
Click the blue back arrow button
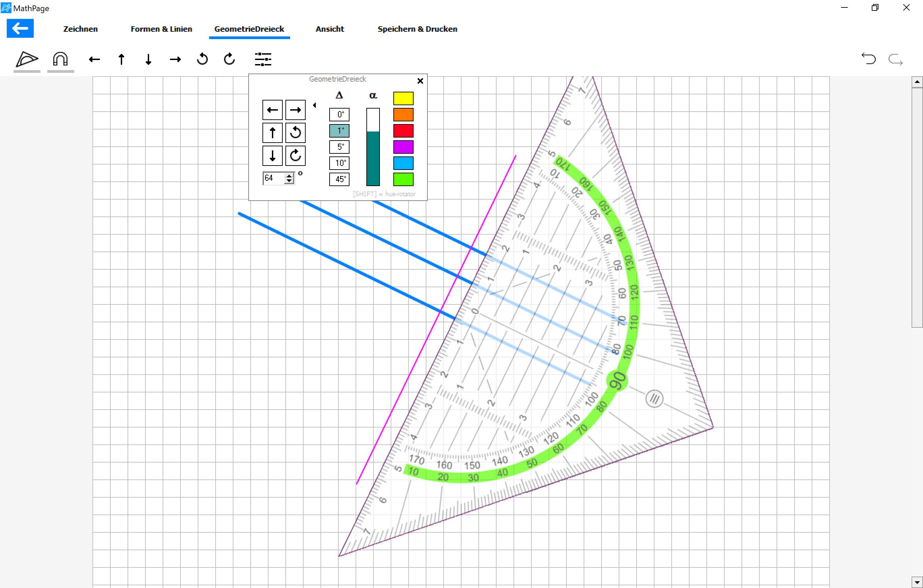(x=20, y=28)
